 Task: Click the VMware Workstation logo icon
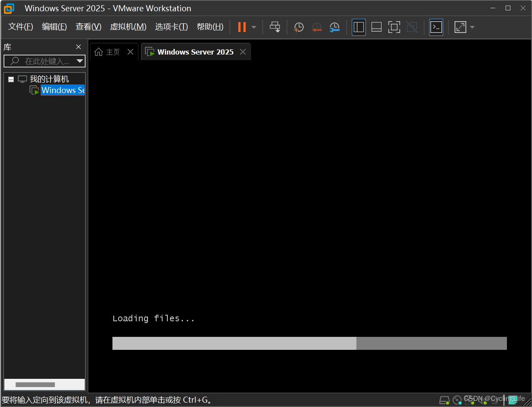(x=9, y=8)
